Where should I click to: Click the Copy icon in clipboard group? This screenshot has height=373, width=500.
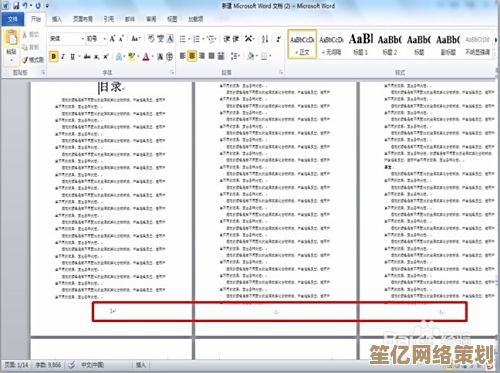point(25,47)
